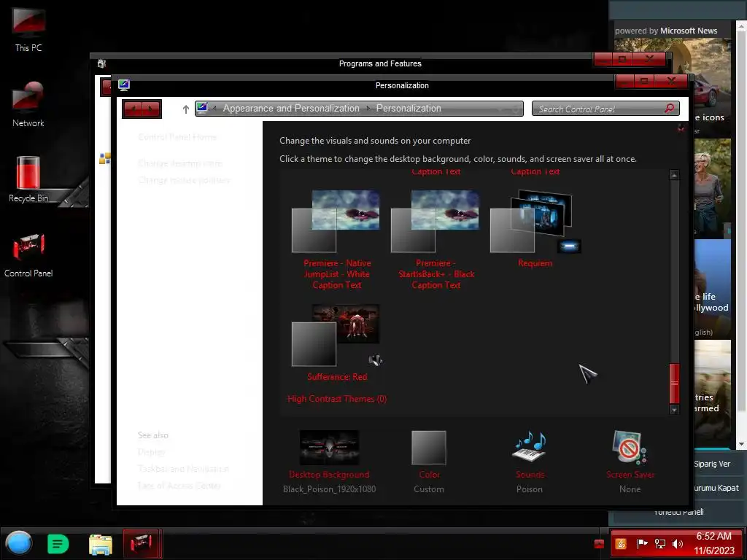Go back in Personalization window

133,109
